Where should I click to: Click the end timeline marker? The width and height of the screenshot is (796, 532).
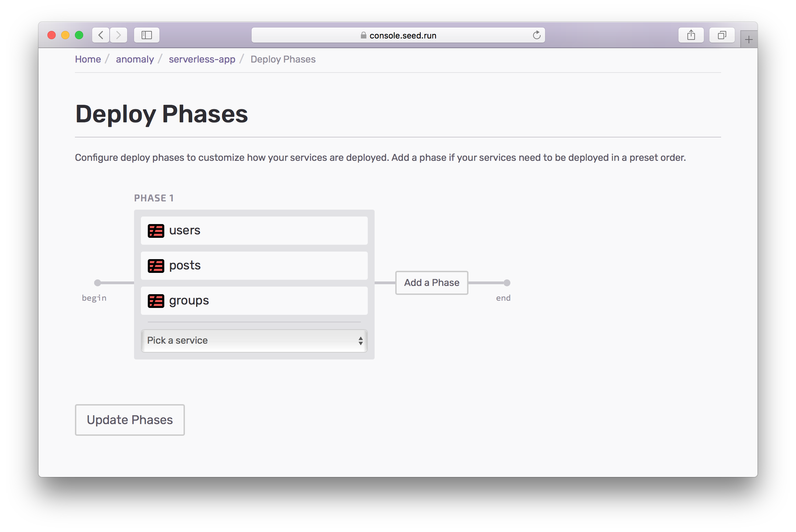507,282
